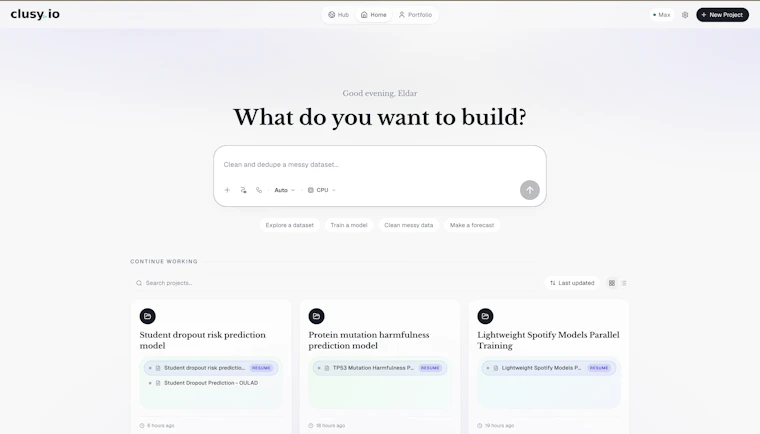Click document icon beside TP53 Mutation Harmfulness
The height and width of the screenshot is (434, 760).
(x=327, y=368)
